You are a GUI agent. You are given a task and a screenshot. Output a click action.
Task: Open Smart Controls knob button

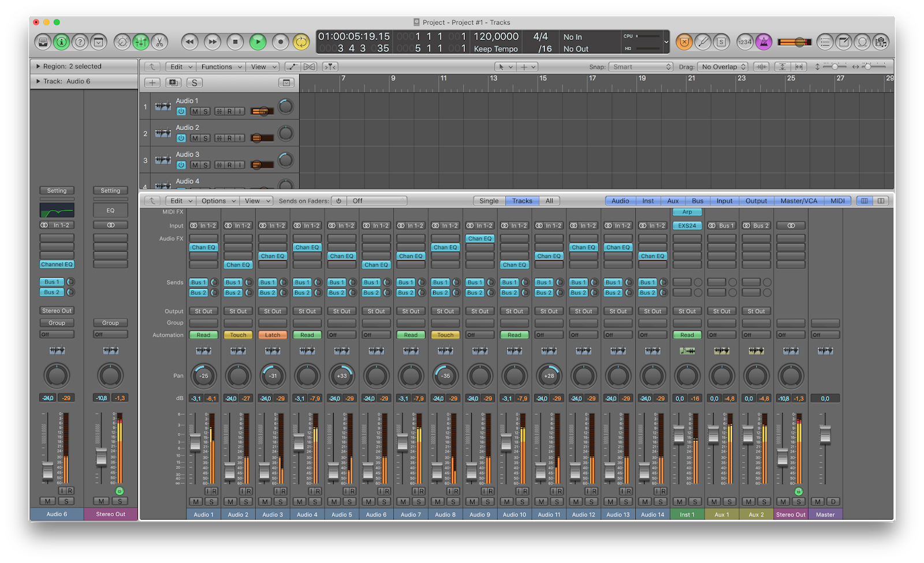click(x=122, y=42)
